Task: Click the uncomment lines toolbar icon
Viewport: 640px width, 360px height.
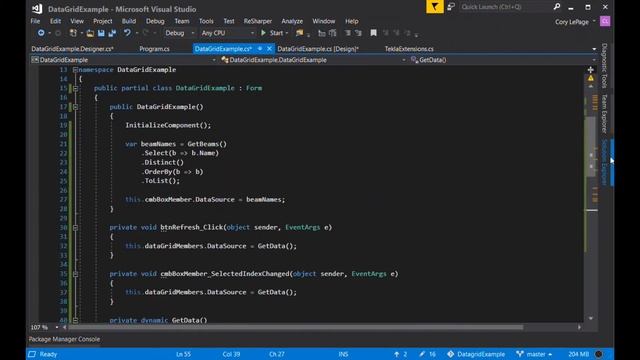Action: [x=358, y=33]
